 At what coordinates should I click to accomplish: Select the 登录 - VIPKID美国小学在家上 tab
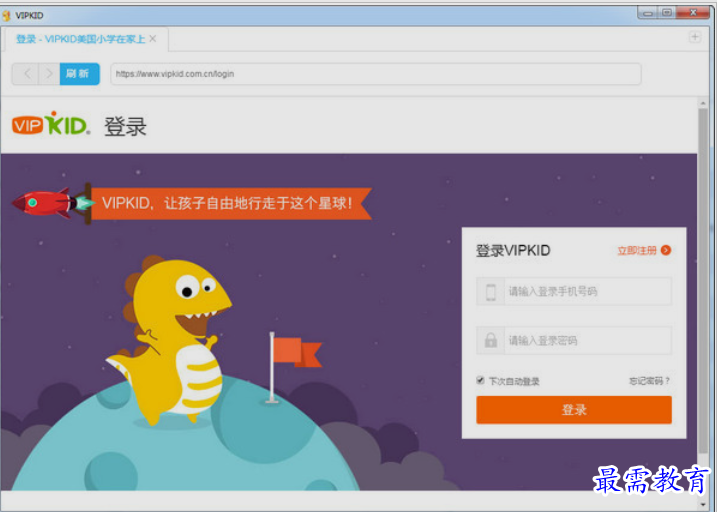[86, 39]
